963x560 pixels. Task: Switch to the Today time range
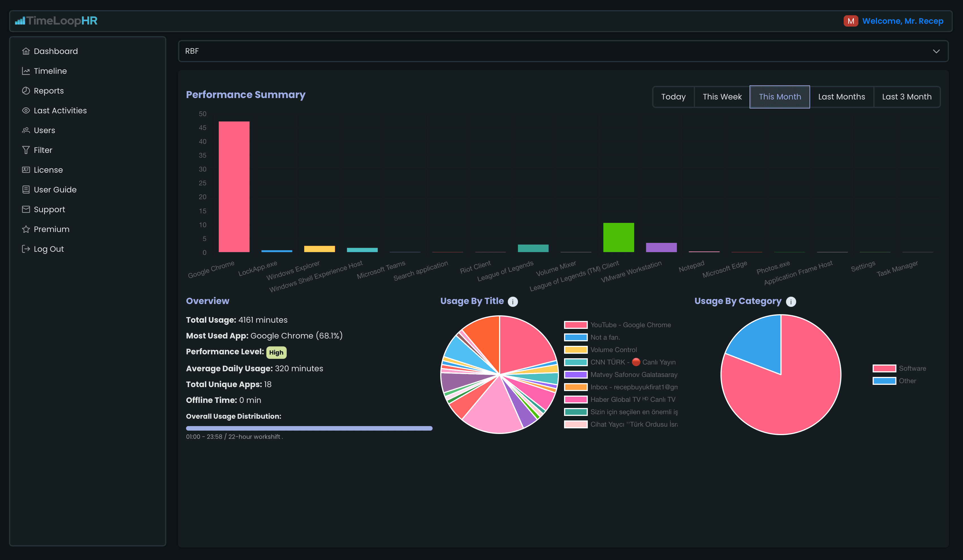tap(673, 97)
